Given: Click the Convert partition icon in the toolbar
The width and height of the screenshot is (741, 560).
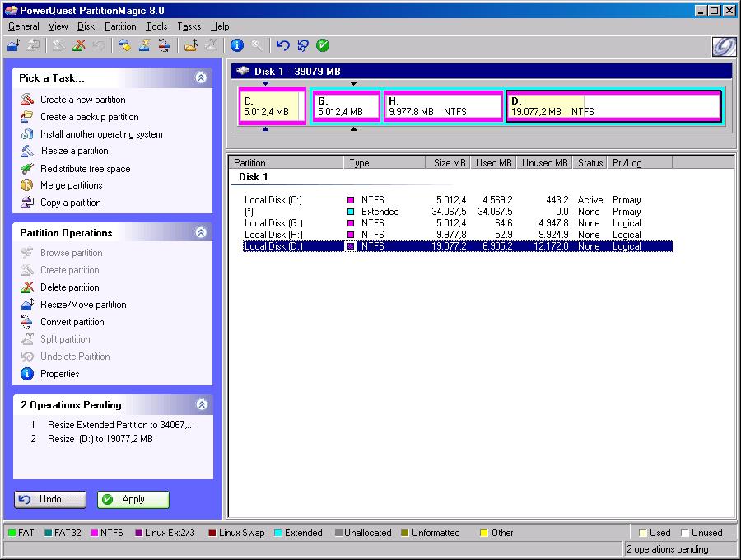Looking at the screenshot, I should click(164, 45).
